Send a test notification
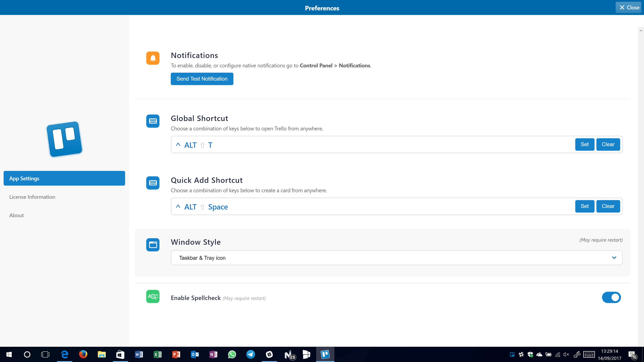644x362 pixels. [202, 79]
